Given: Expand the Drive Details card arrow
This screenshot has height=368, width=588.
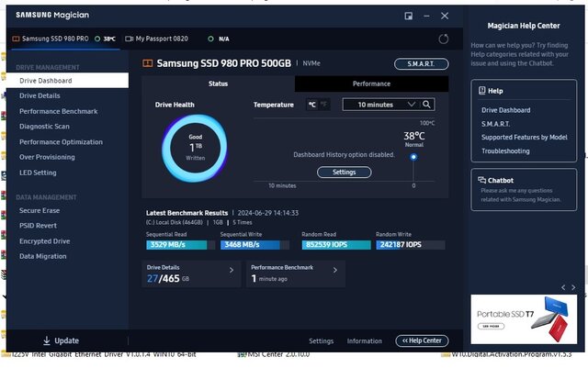Looking at the screenshot, I should coord(232,270).
